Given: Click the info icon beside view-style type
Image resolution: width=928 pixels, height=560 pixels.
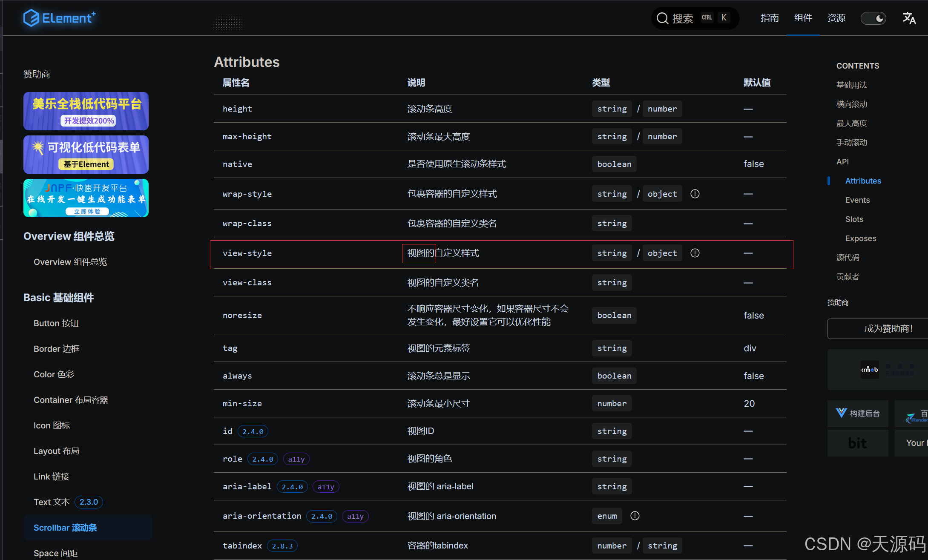Looking at the screenshot, I should [x=695, y=253].
